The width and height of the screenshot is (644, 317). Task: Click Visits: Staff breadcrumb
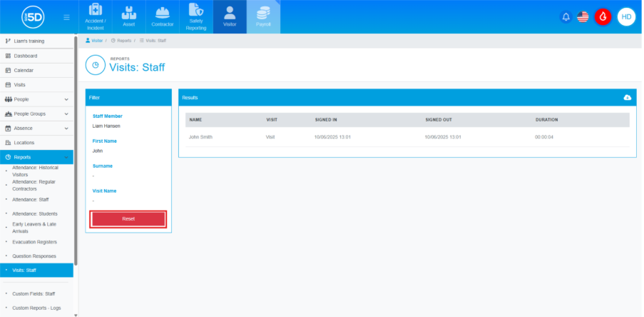pos(153,41)
